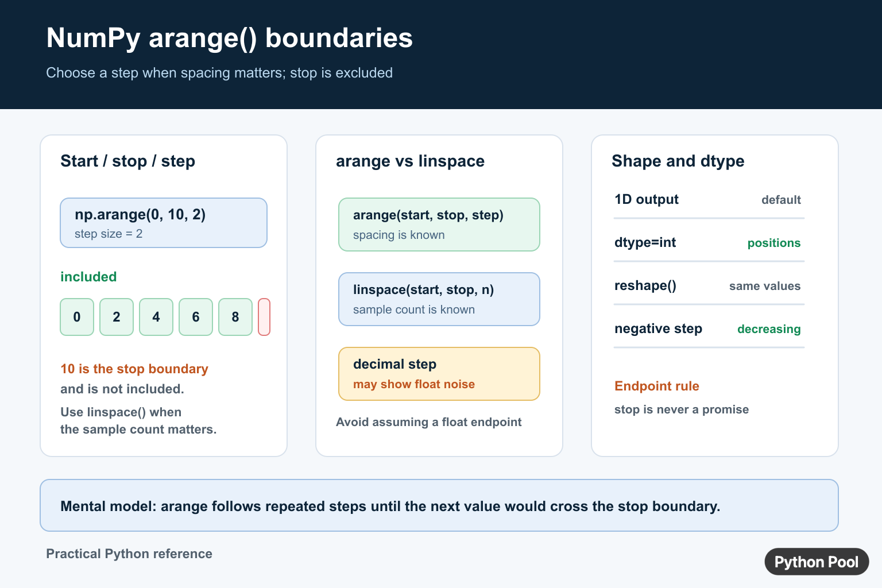
Task: Select the value box showing 4
Action: [x=156, y=317]
